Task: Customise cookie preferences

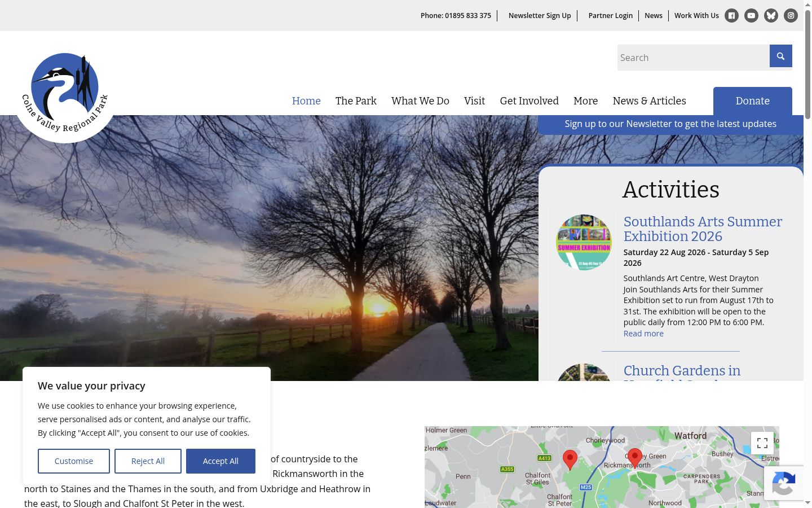Action: click(74, 461)
